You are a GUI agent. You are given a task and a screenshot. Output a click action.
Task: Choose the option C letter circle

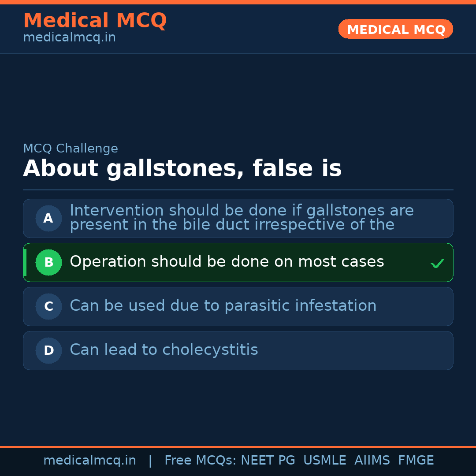tap(48, 306)
